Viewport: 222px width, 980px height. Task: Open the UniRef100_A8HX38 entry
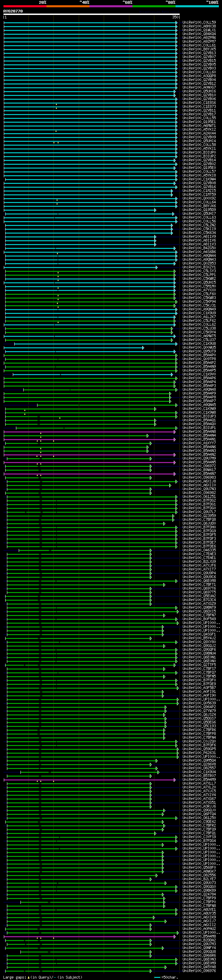[199, 26]
